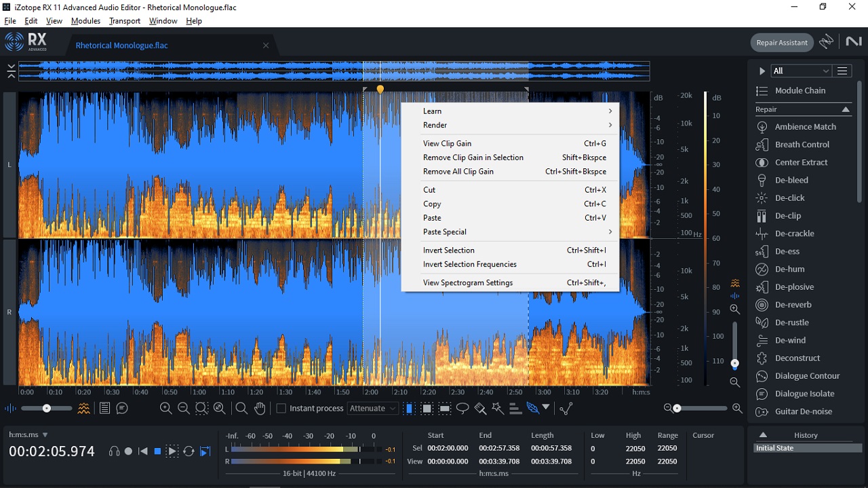Toggle headphone input monitoring
The image size is (868, 488).
[114, 451]
